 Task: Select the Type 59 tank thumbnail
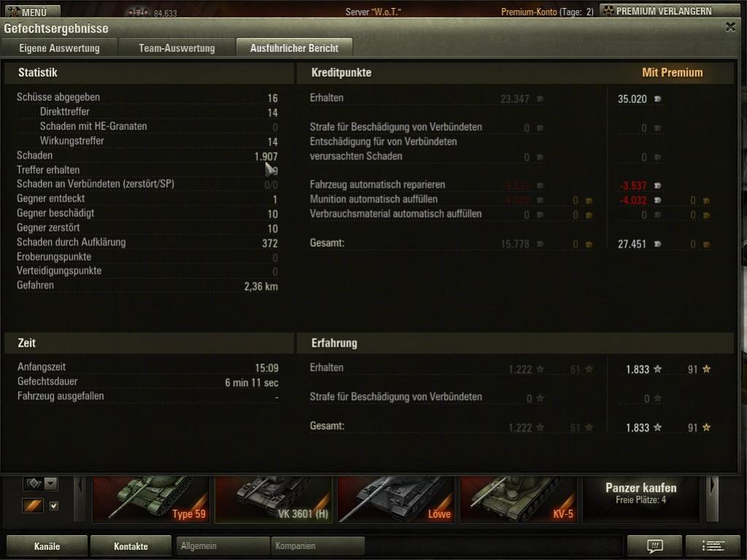click(151, 498)
